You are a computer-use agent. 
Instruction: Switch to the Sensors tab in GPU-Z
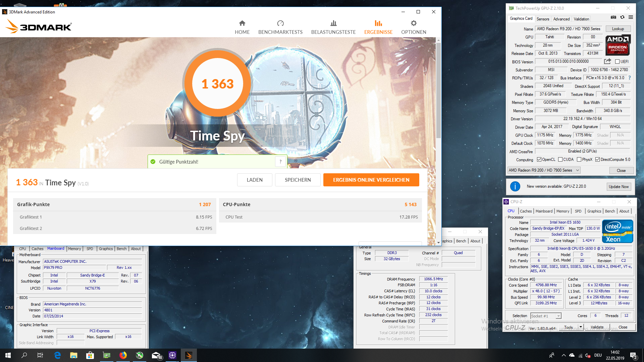click(x=543, y=19)
